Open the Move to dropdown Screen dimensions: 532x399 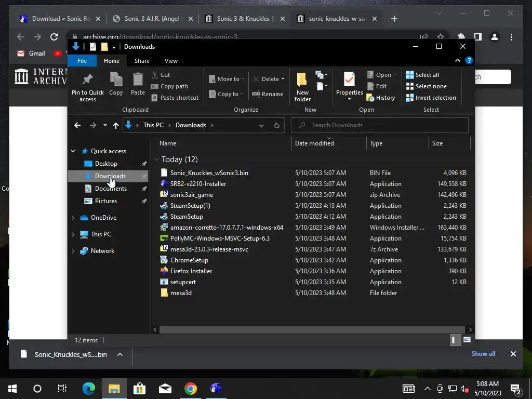click(227, 79)
